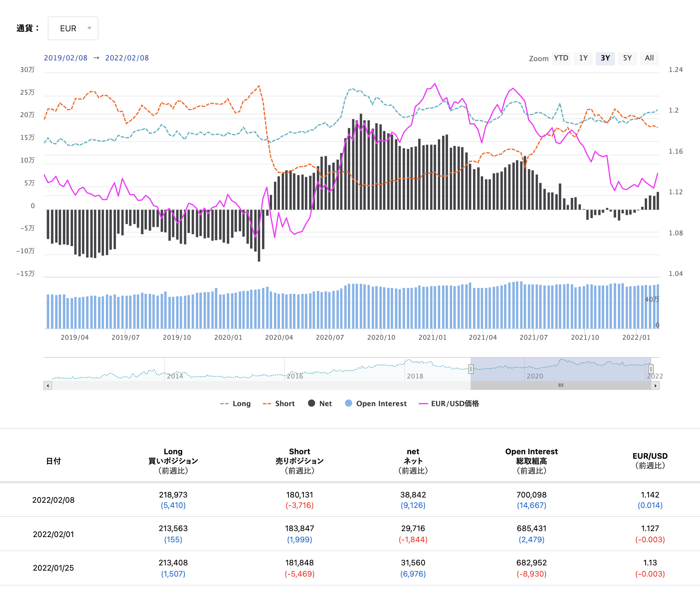Screen dimensions: 700x590
Task: Click the start date 2019/02/08
Action: pyautogui.click(x=66, y=58)
